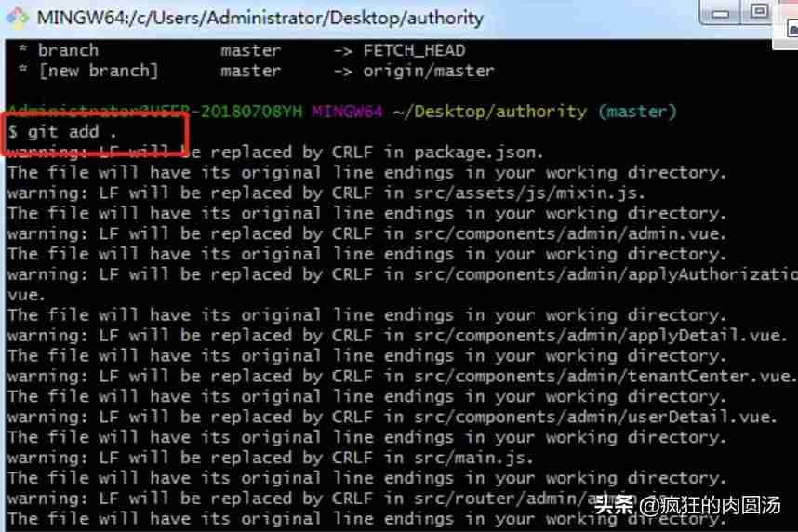Click the warning line for applyDetail.vue
The height and width of the screenshot is (532, 798).
coord(397,336)
